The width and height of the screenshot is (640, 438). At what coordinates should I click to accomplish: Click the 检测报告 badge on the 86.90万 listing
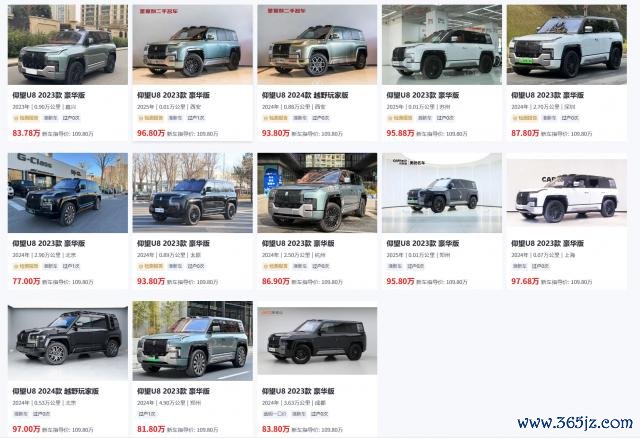click(x=276, y=266)
